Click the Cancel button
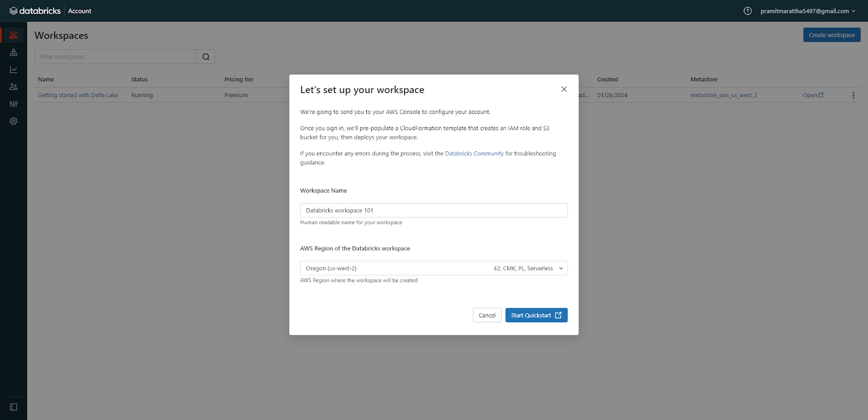Image resolution: width=868 pixels, height=420 pixels. tap(487, 315)
